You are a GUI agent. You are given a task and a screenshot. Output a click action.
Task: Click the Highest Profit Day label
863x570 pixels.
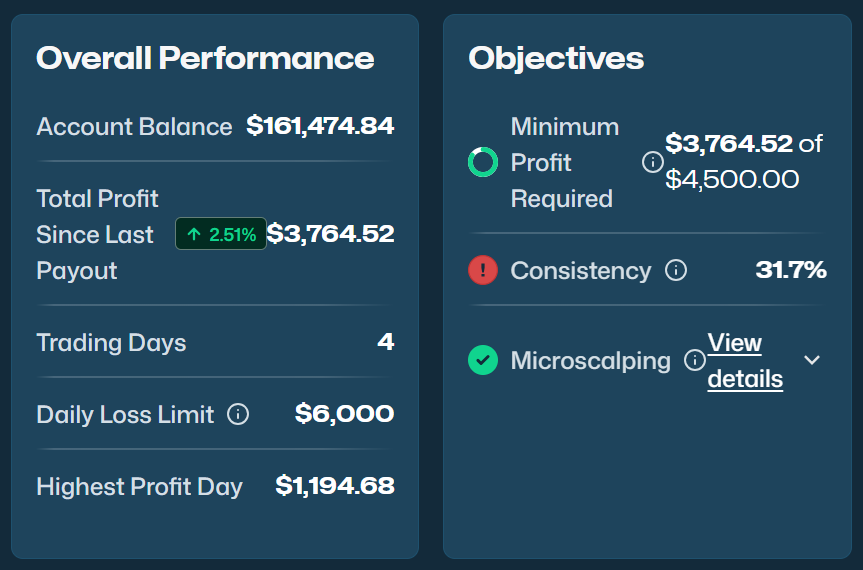coord(139,487)
